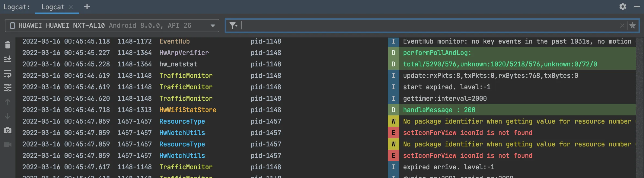Take a screenshot with the camera icon
This screenshot has height=178, width=644.
8,130
